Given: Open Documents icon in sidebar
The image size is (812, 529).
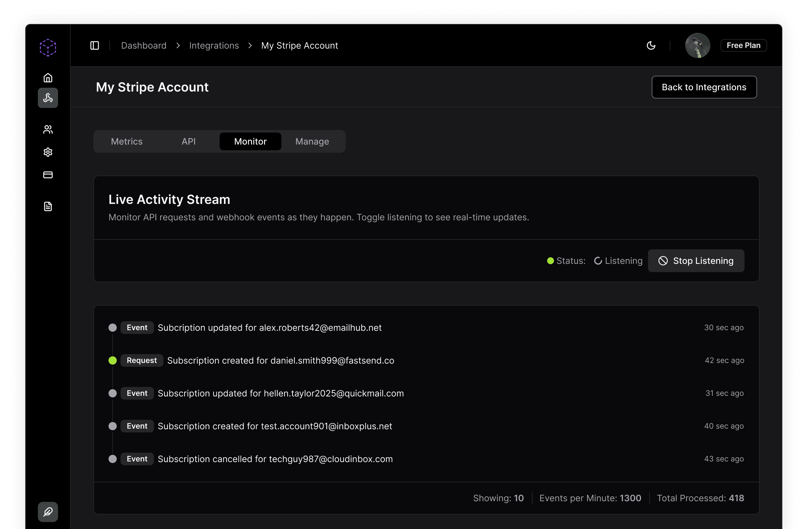Looking at the screenshot, I should click(48, 206).
